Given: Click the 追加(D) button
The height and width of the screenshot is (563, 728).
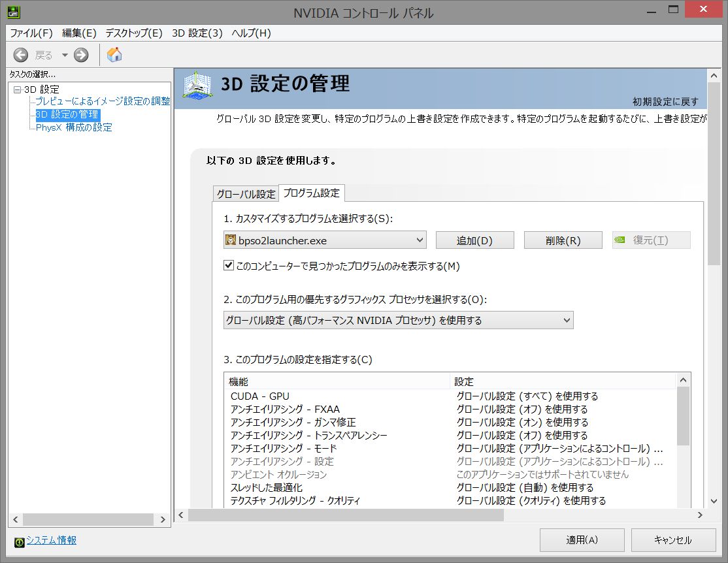Looking at the screenshot, I should 474,240.
